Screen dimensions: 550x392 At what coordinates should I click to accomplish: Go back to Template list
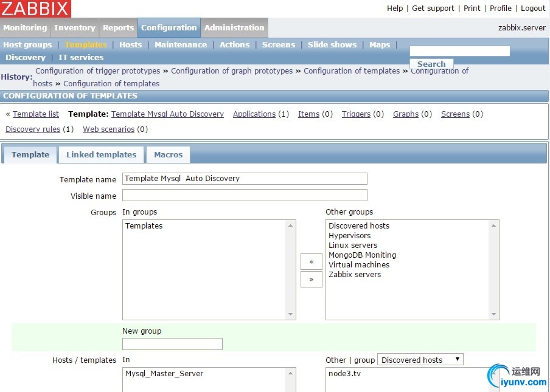pyautogui.click(x=36, y=114)
